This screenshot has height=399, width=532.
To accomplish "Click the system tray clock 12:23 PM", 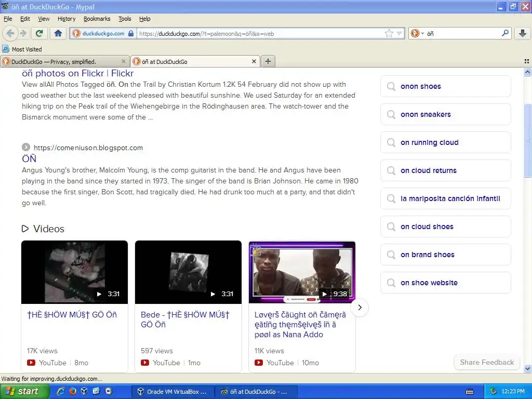I will (513, 392).
